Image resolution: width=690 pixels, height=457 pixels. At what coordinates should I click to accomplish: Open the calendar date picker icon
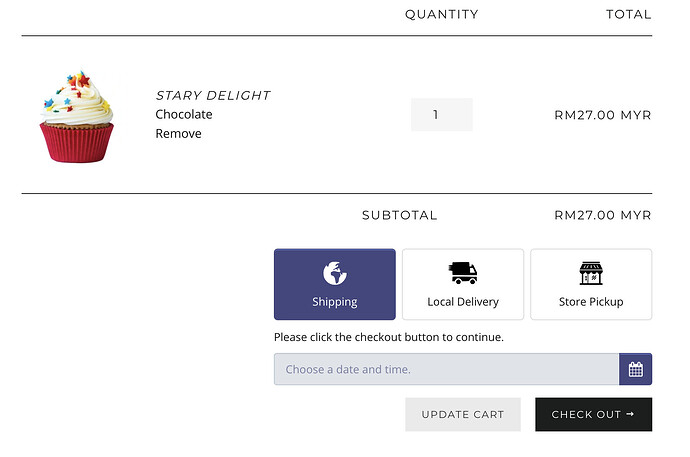coord(635,369)
